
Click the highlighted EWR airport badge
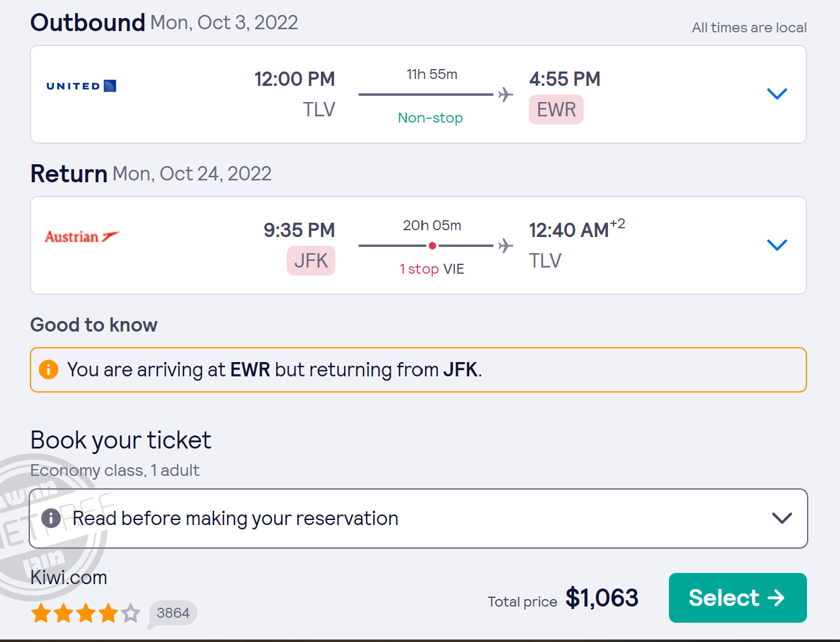[x=556, y=109]
